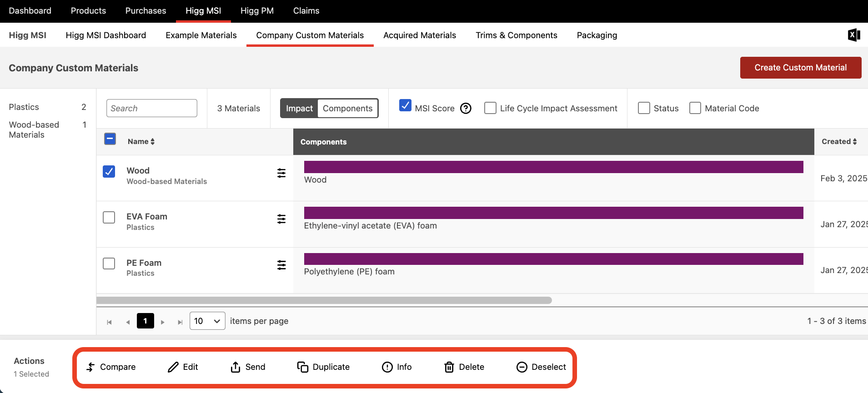Open the Example Materials tab
Viewport: 868px width, 393px height.
click(201, 35)
